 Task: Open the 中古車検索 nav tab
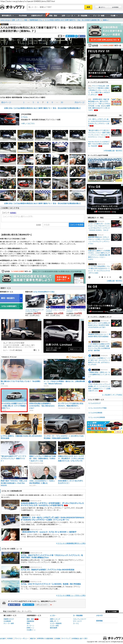(23, 16)
